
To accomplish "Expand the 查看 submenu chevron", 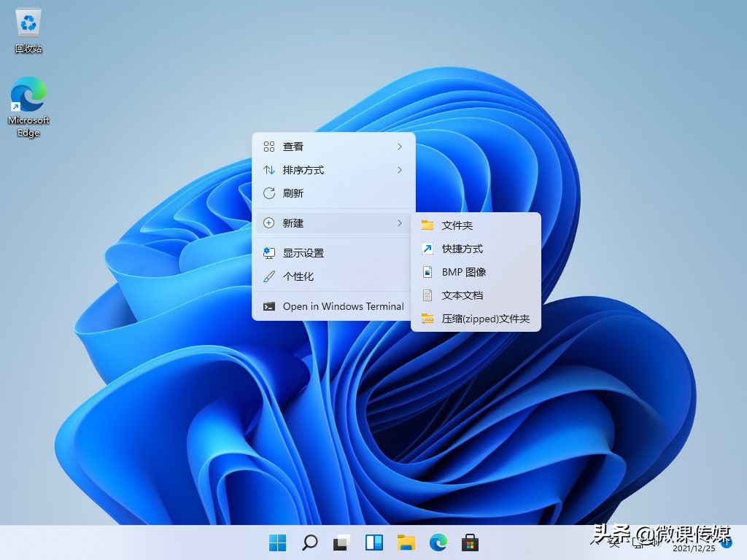I will [x=399, y=146].
